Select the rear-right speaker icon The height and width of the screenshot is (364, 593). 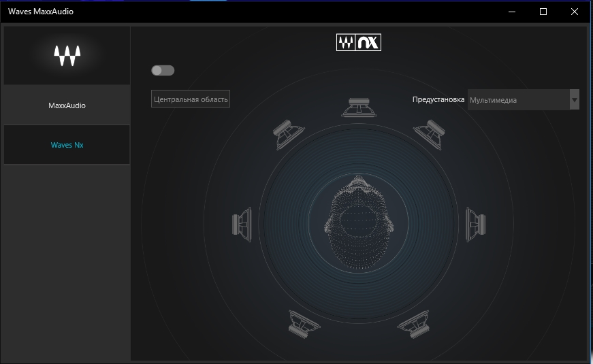coord(413,325)
